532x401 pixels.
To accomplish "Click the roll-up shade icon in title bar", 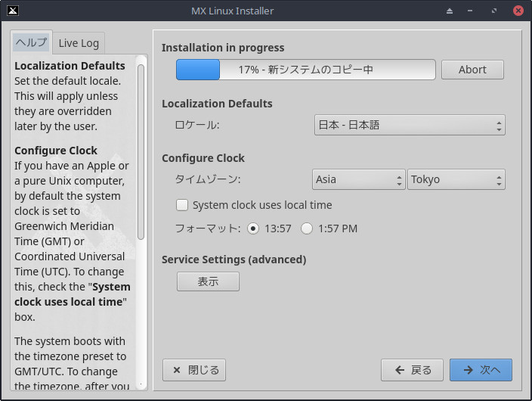I will coord(450,11).
